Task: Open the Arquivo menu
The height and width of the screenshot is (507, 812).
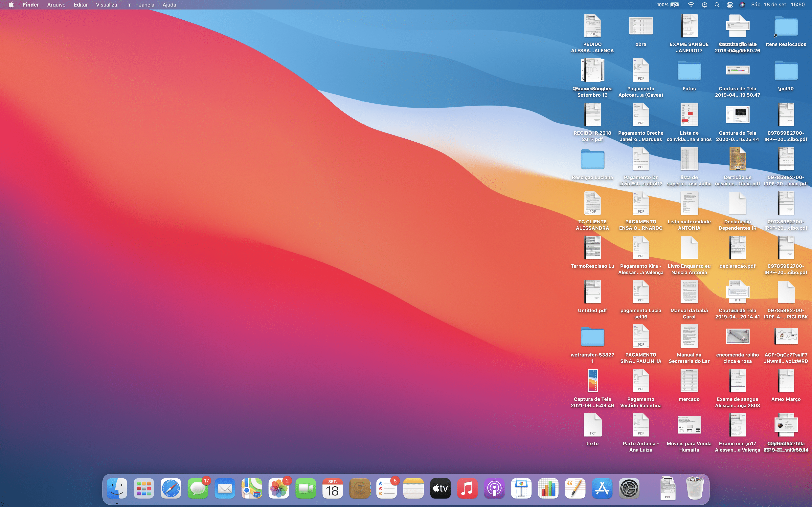Action: coord(56,5)
